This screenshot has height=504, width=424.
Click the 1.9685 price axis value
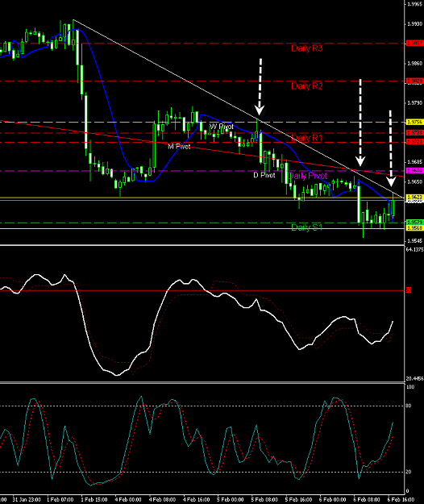[x=414, y=162]
